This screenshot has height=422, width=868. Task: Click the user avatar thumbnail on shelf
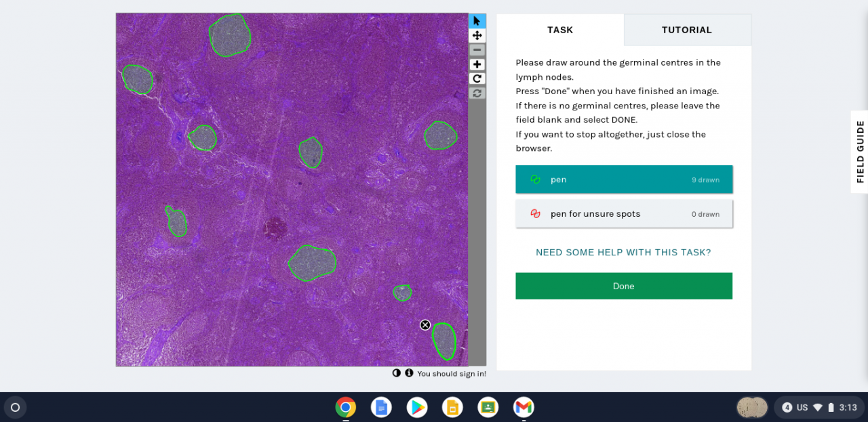tap(752, 407)
